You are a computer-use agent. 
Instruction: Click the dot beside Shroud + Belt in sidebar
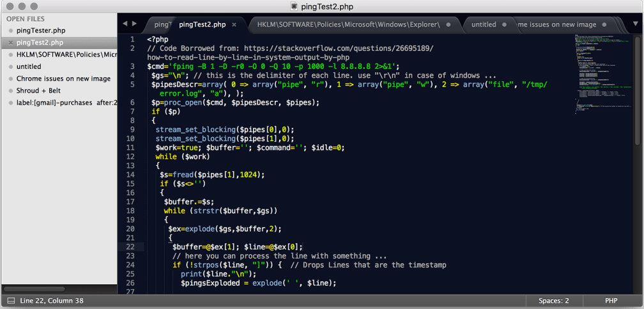click(11, 91)
